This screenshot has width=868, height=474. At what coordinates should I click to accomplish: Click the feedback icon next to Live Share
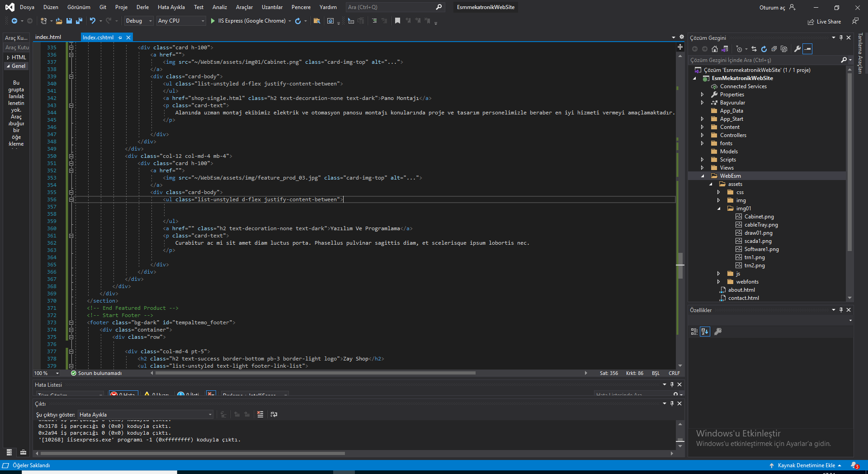coord(855,21)
